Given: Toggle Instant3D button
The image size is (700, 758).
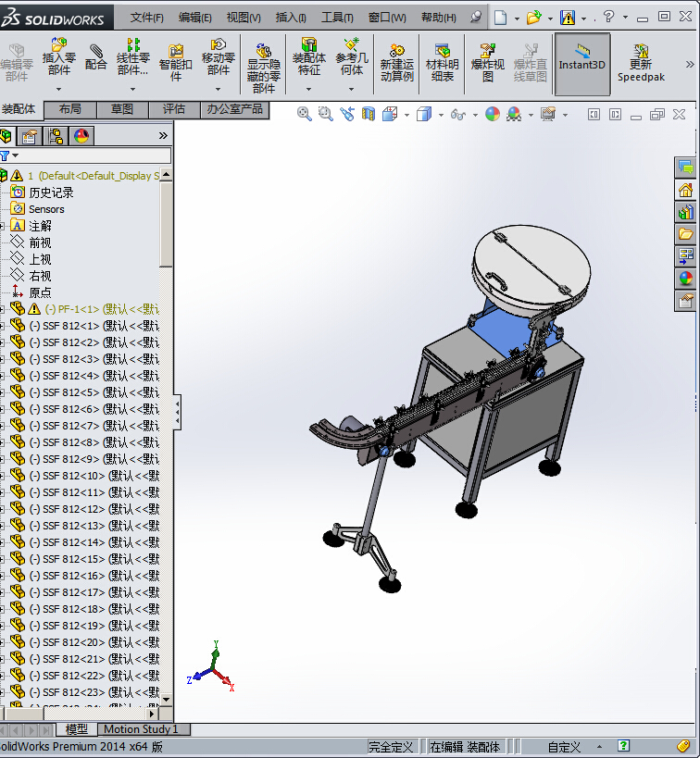Looking at the screenshot, I should 582,64.
